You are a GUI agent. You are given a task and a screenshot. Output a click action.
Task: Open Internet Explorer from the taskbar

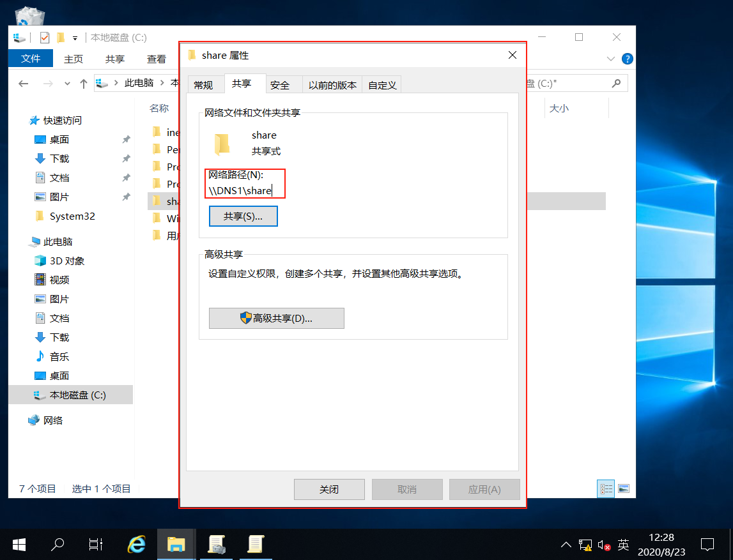click(136, 544)
